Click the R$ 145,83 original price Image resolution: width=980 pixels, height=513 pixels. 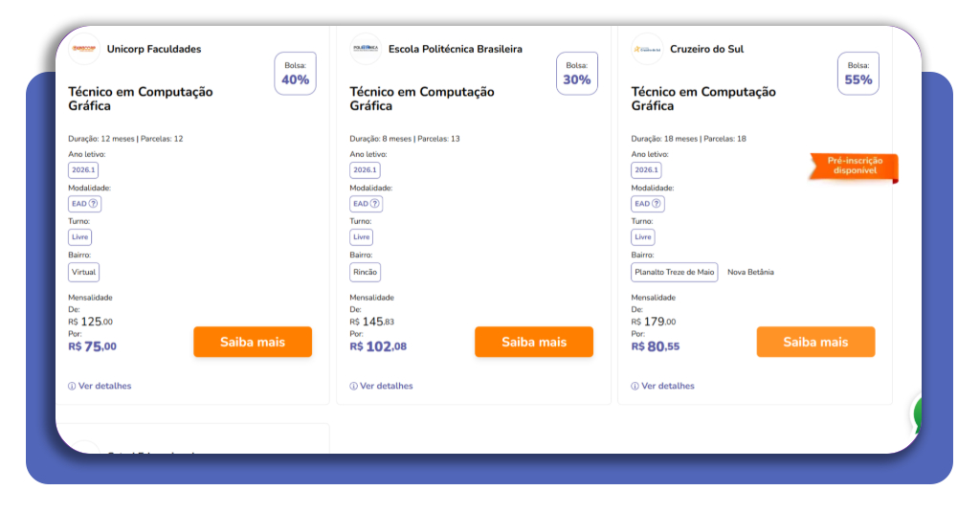372,322
